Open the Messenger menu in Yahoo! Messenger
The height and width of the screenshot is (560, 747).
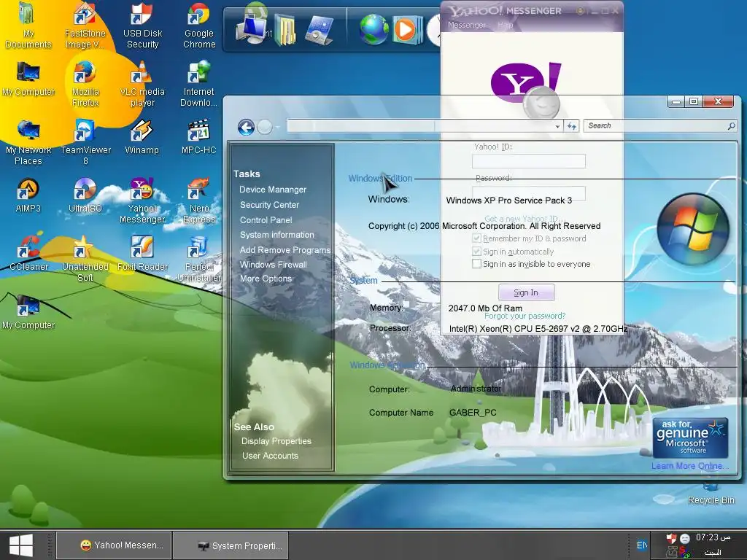466,25
